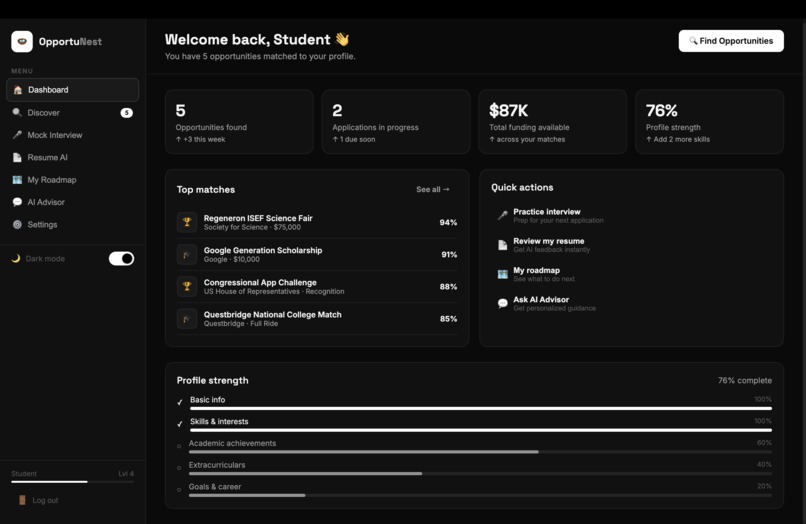Viewport: 806px width, 524px height.
Task: Click the Review my resume document icon
Action: 503,245
